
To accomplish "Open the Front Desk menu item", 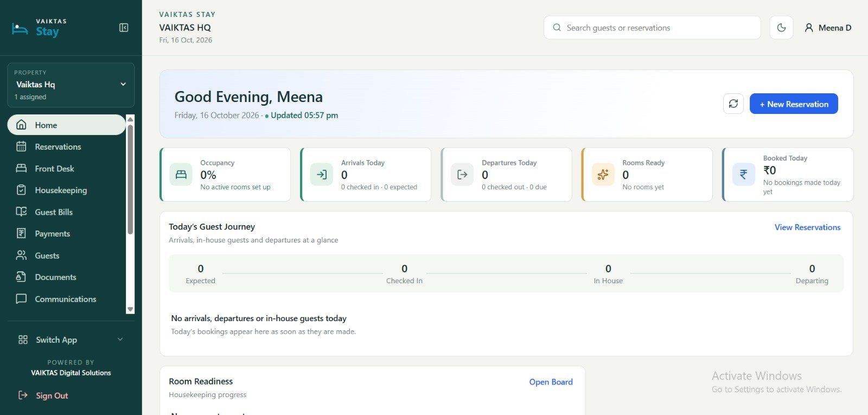I will 66,168.
